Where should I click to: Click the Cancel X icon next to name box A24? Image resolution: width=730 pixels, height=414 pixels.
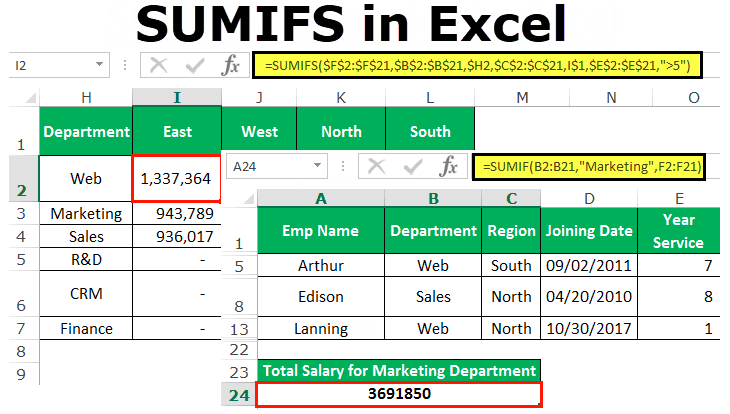pyautogui.click(x=377, y=166)
